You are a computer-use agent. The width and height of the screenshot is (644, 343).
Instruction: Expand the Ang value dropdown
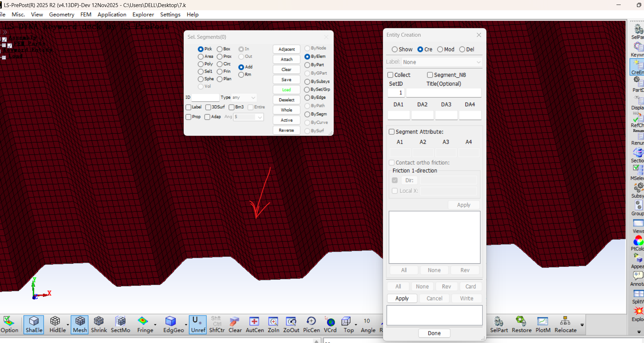click(x=260, y=117)
